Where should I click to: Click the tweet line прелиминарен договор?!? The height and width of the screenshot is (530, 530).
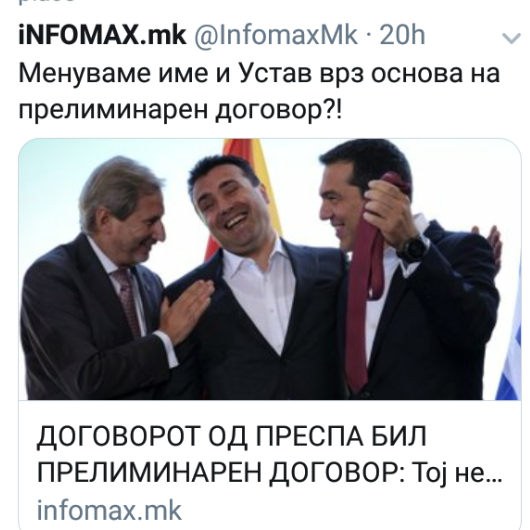coord(180,110)
